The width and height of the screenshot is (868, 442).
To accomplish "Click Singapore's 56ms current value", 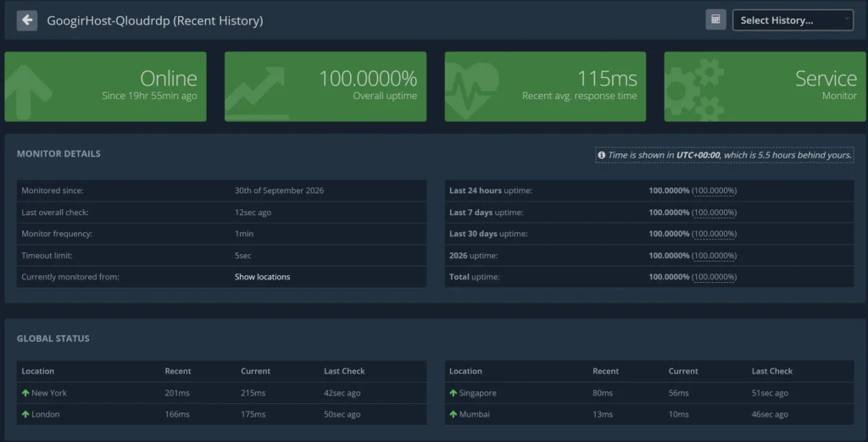I will [679, 393].
